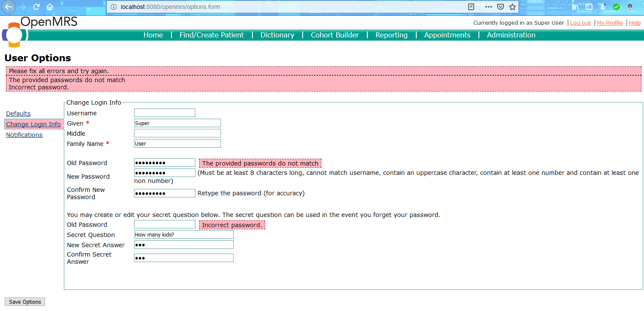Click the Secret Question field
This screenshot has height=311, width=644.
point(184,234)
